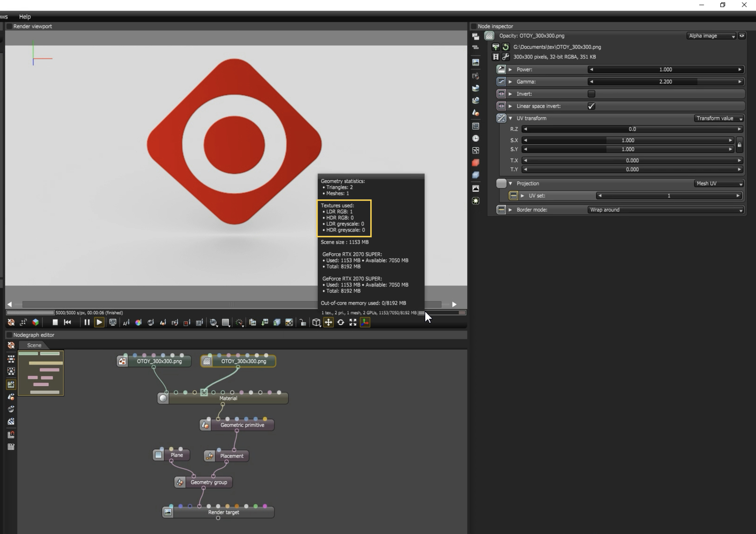Click the Render target node
This screenshot has width=756, height=534.
223,512
